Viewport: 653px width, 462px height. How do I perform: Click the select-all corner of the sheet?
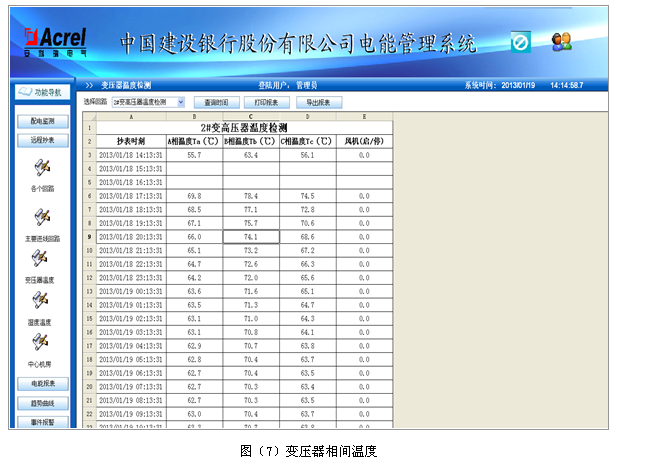(90, 117)
